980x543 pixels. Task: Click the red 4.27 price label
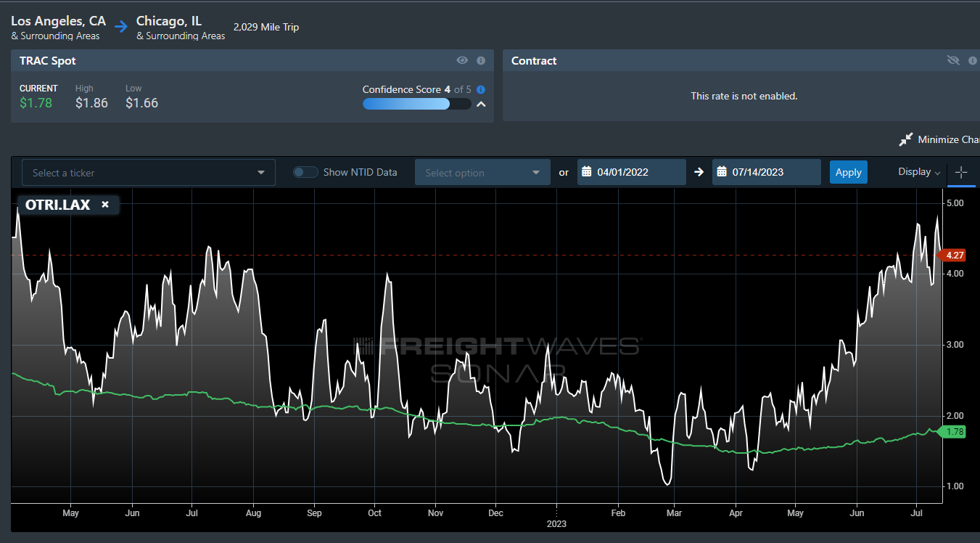tap(955, 256)
